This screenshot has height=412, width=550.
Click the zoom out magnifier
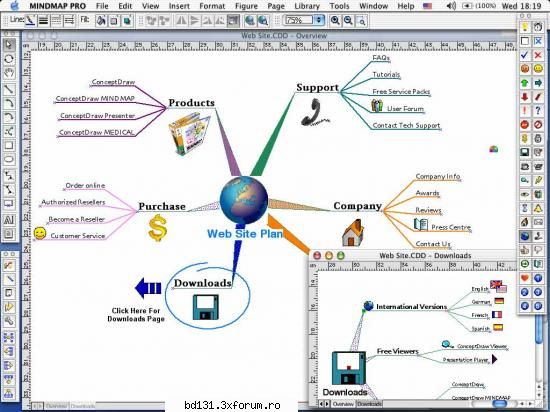pos(348,21)
